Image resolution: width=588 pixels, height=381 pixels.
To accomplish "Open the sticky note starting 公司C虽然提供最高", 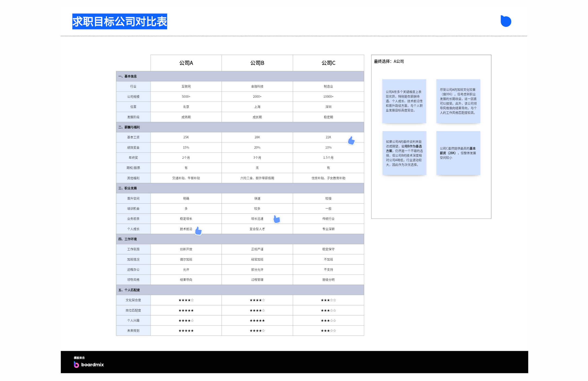I will coord(458,153).
